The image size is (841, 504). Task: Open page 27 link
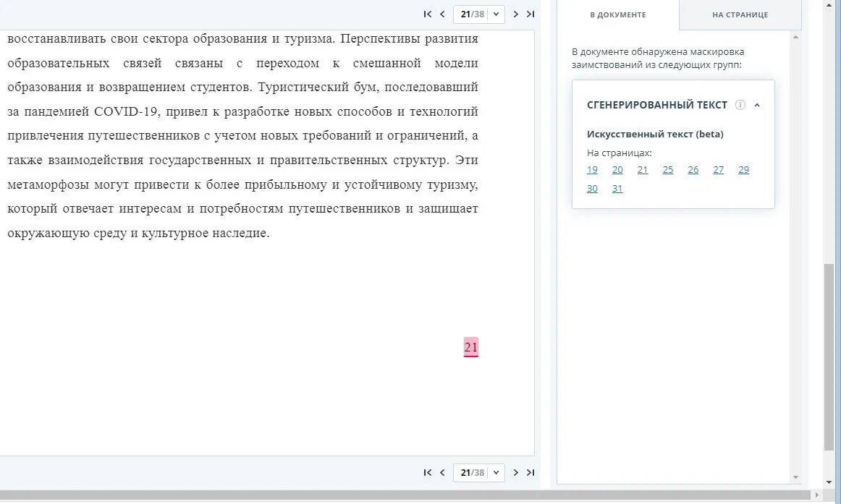tap(718, 170)
